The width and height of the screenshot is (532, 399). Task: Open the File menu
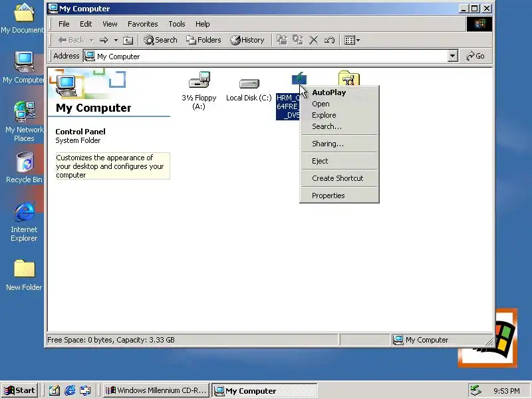[x=64, y=24]
